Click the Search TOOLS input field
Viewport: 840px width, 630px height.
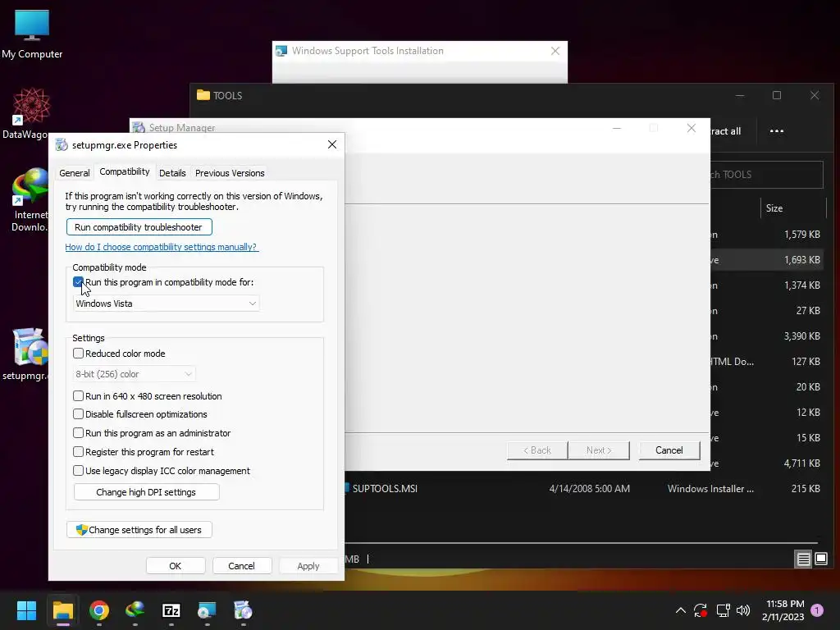tap(767, 175)
